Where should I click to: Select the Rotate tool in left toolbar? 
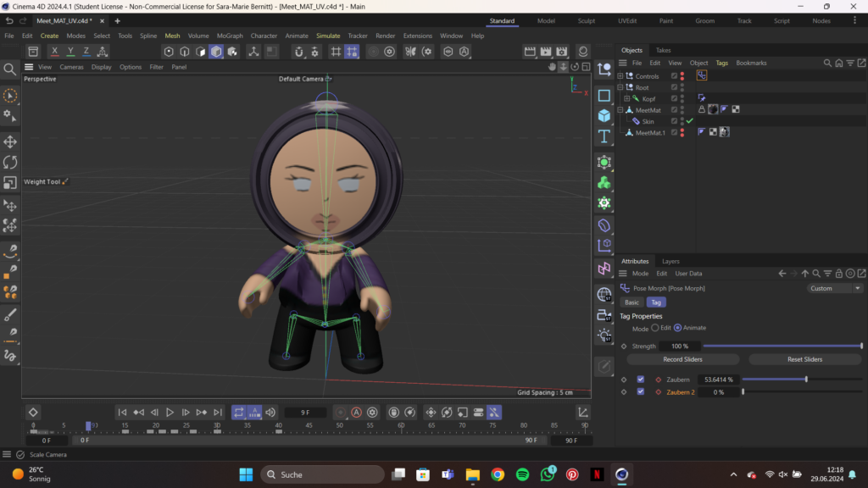pos(10,162)
